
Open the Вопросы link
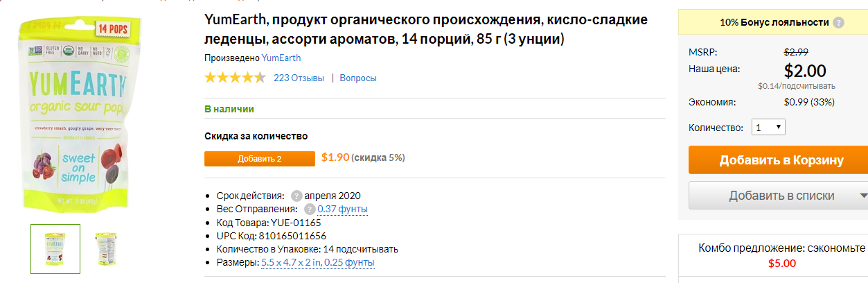pos(358,78)
